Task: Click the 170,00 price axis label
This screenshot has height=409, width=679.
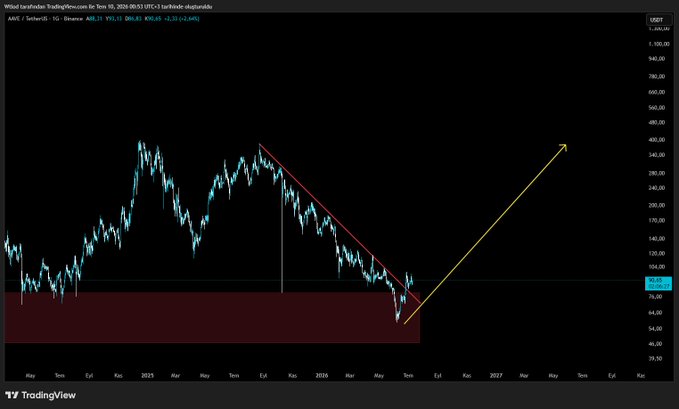Action: click(656, 221)
